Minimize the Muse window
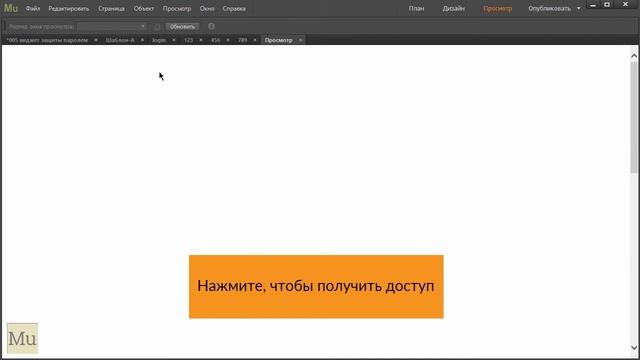The width and height of the screenshot is (640, 360). [x=593, y=5]
